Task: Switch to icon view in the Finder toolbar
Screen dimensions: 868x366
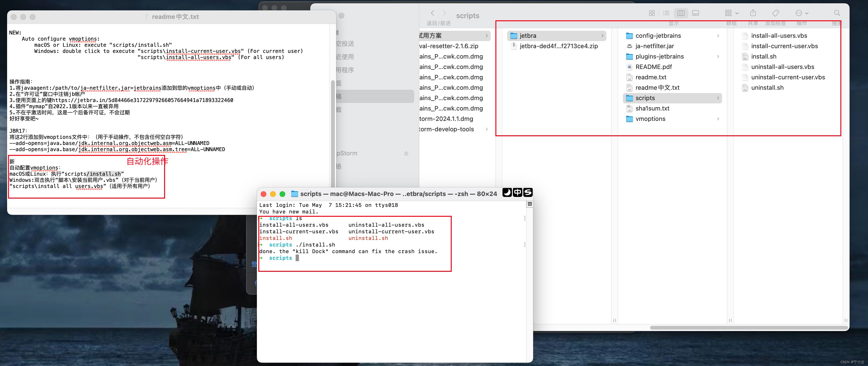Action: 652,13
